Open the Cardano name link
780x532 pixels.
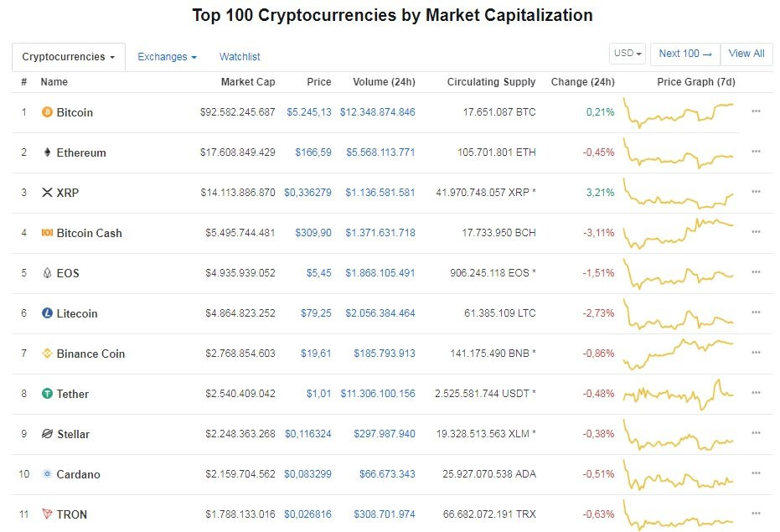[78, 474]
